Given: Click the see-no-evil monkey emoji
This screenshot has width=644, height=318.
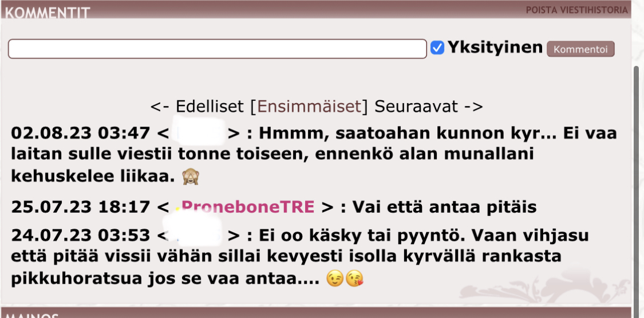Looking at the screenshot, I should 190,176.
